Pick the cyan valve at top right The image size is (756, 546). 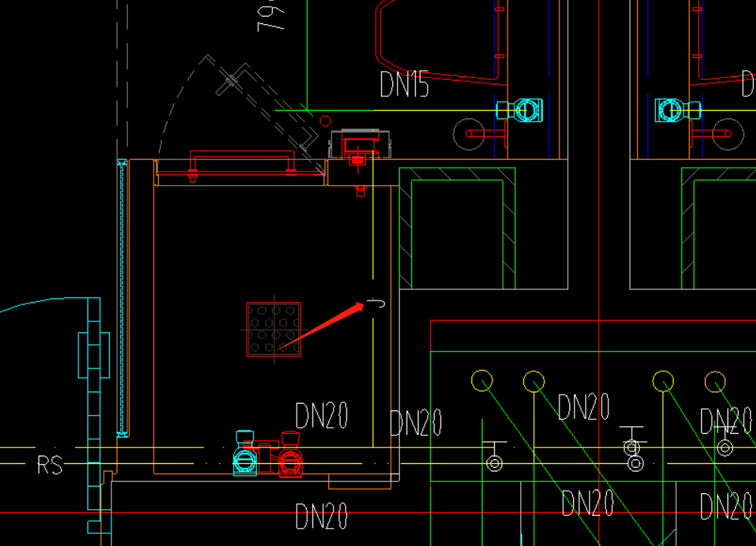point(676,110)
